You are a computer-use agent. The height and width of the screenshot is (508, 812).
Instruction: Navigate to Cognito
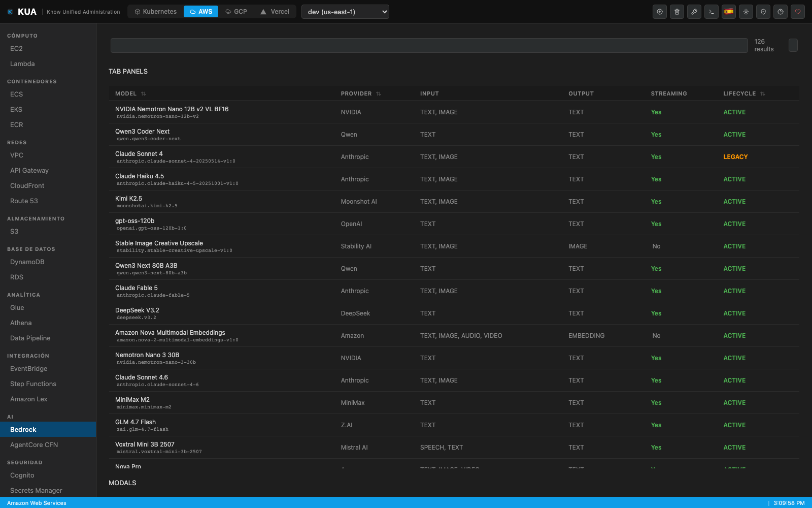tap(48, 475)
